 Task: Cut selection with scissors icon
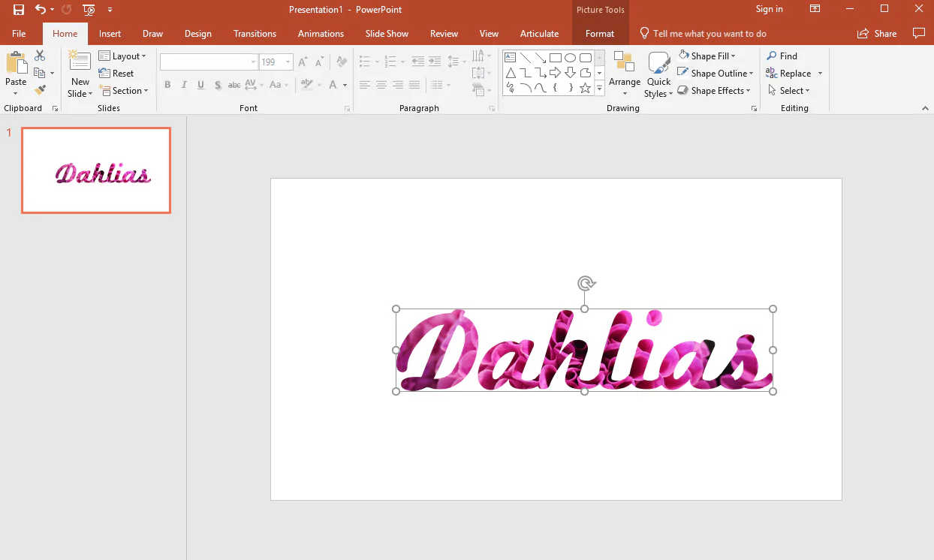coord(40,56)
